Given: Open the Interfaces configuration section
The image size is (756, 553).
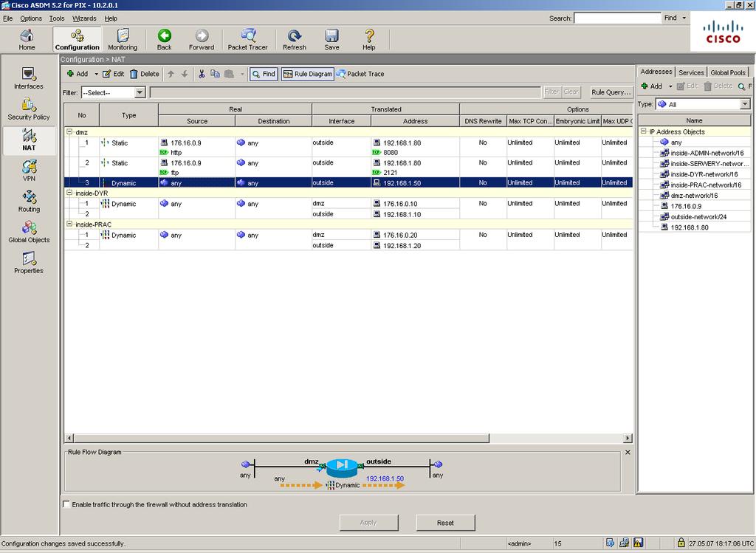Looking at the screenshot, I should 29,78.
